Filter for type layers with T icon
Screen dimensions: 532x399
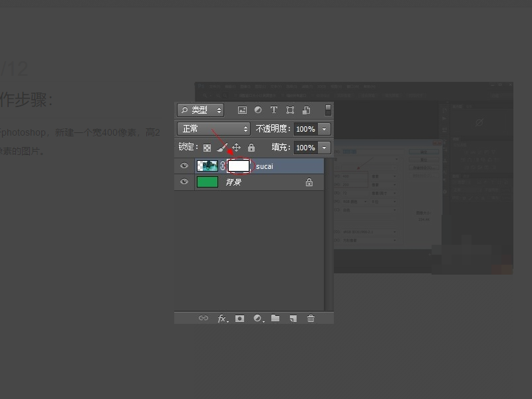274,110
